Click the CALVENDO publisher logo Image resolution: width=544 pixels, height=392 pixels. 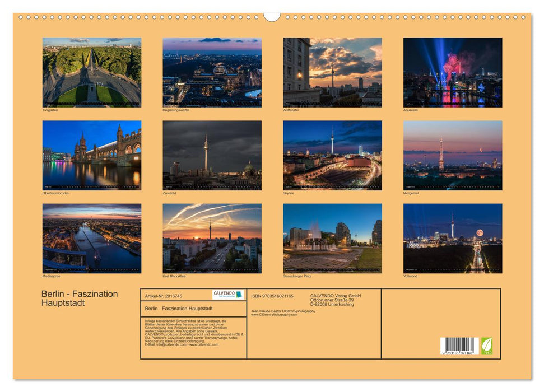pos(227,295)
